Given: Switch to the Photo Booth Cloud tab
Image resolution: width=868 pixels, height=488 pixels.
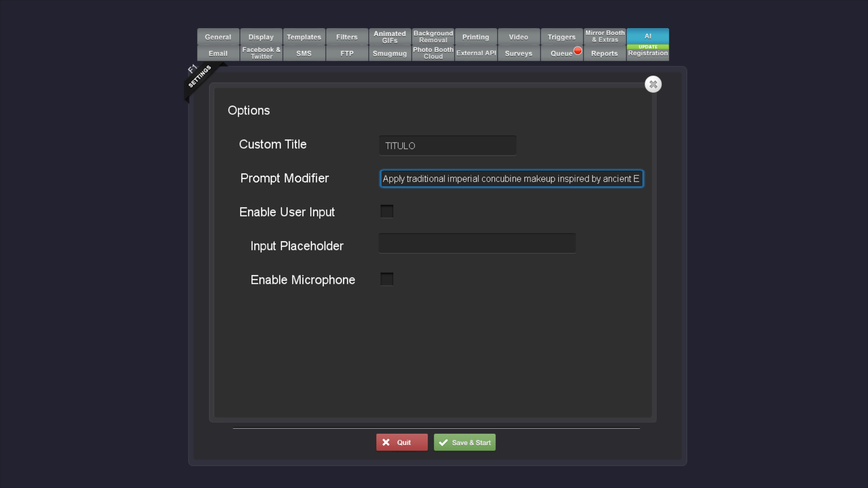Looking at the screenshot, I should 433,53.
